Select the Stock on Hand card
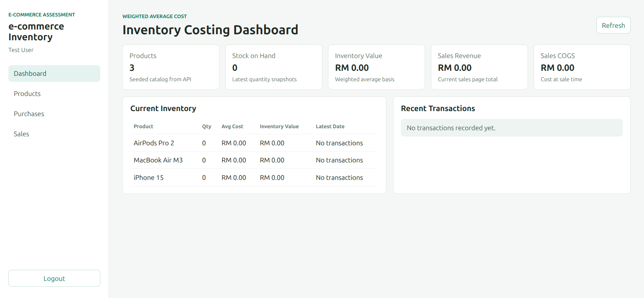 coord(274,67)
